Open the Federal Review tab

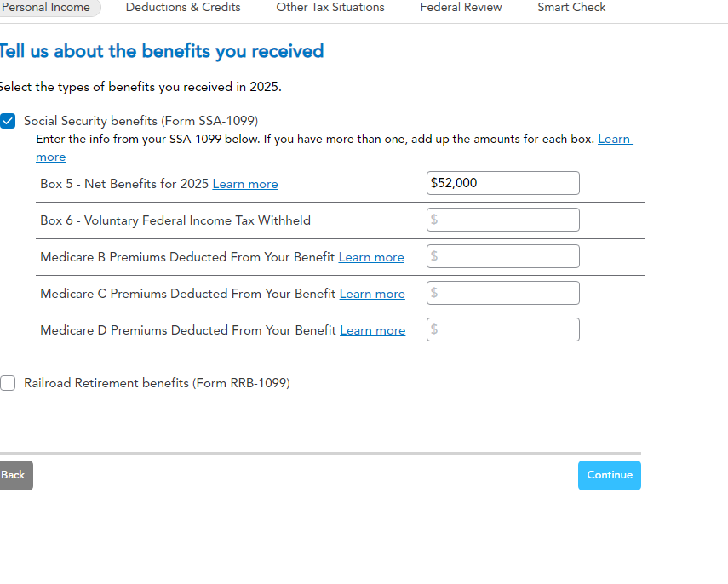click(x=461, y=8)
